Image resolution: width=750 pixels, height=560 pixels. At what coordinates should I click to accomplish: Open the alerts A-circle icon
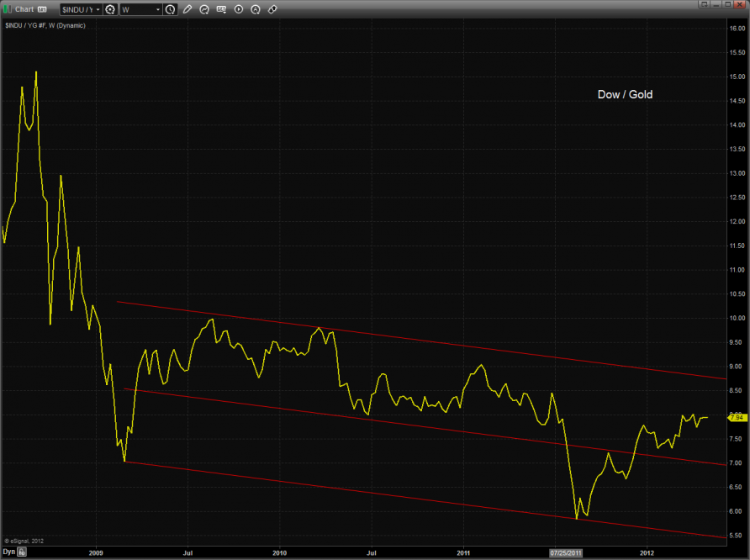(256, 9)
